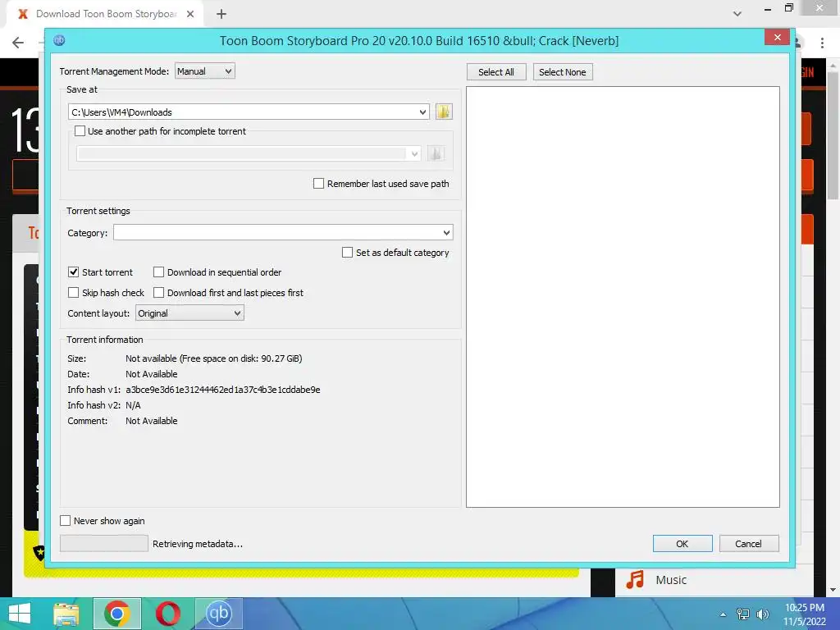Switch to Chrome in the taskbar
The image size is (840, 630).
point(116,614)
